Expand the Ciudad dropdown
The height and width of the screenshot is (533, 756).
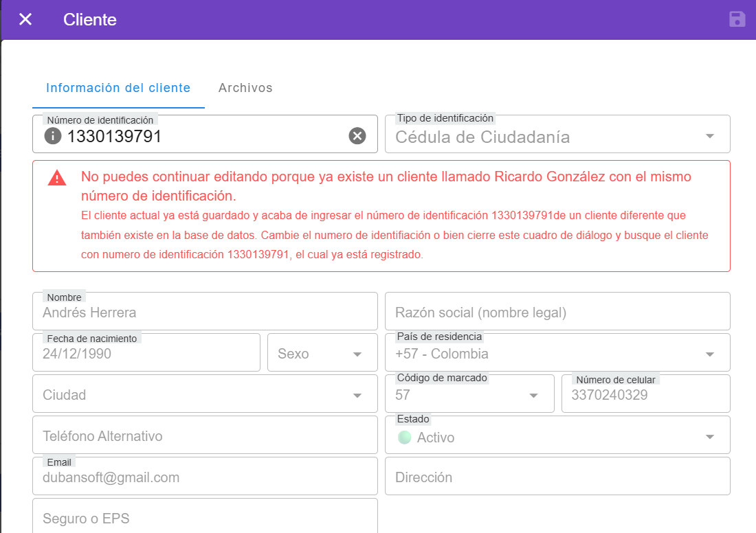(x=357, y=396)
